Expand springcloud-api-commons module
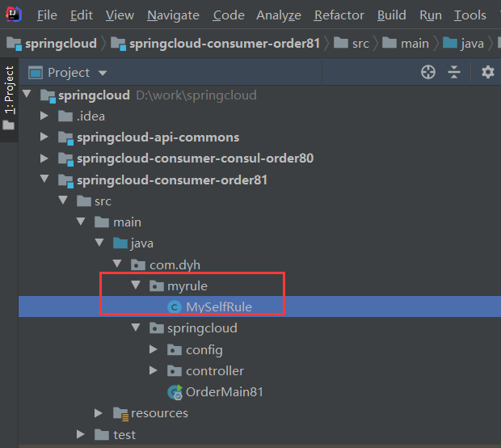The width and height of the screenshot is (501, 448). [44, 137]
